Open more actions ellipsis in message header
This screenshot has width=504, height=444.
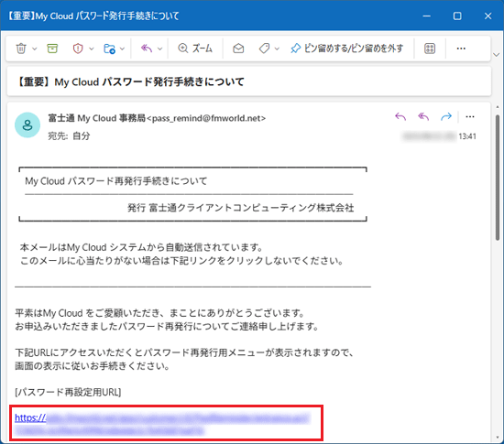coord(470,116)
